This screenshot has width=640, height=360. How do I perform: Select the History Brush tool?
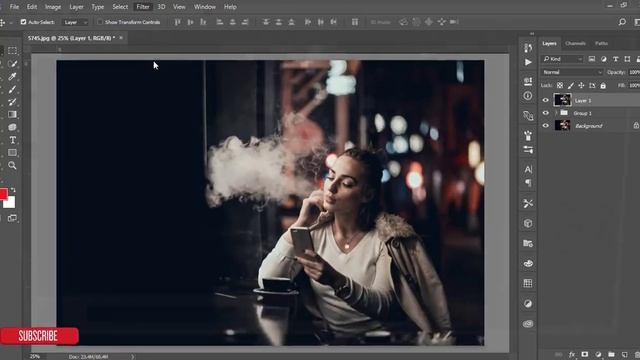tap(12, 102)
